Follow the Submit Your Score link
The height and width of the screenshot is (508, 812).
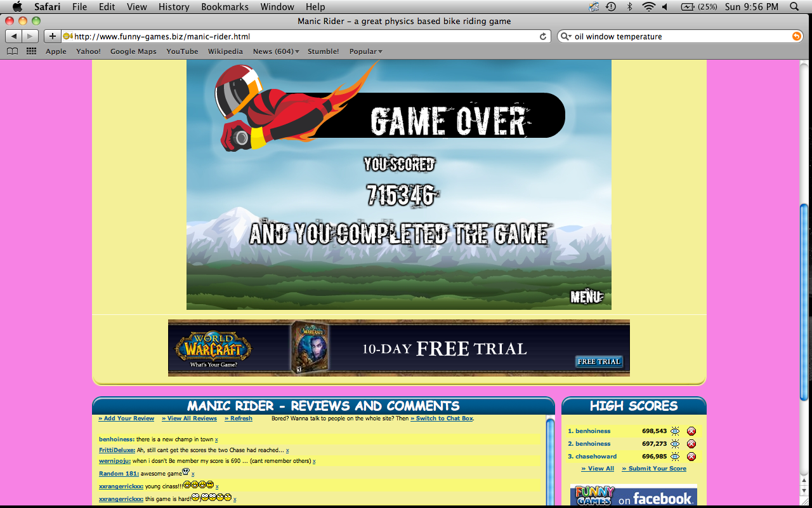(654, 469)
